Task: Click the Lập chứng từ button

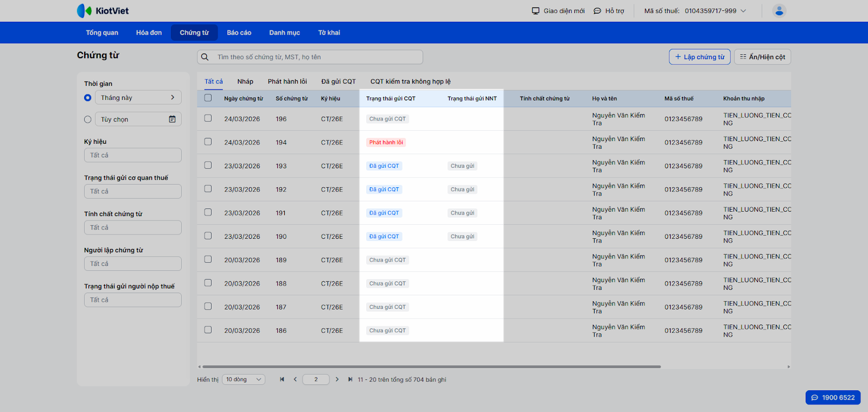Action: tap(699, 57)
